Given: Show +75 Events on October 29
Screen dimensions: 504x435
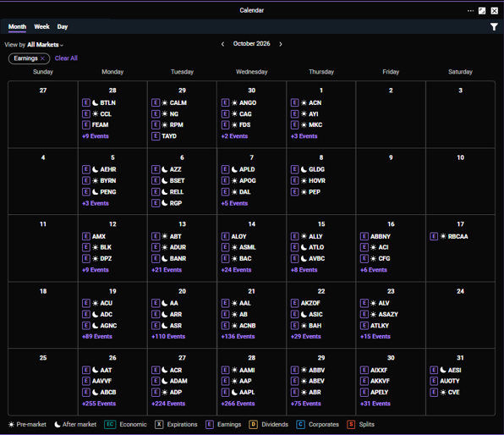Looking at the screenshot, I should (x=306, y=404).
